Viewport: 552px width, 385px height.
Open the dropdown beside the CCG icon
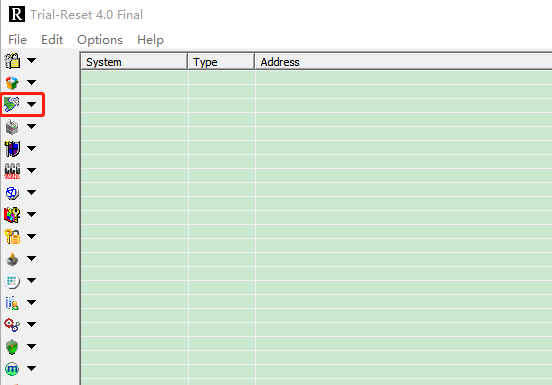click(32, 170)
